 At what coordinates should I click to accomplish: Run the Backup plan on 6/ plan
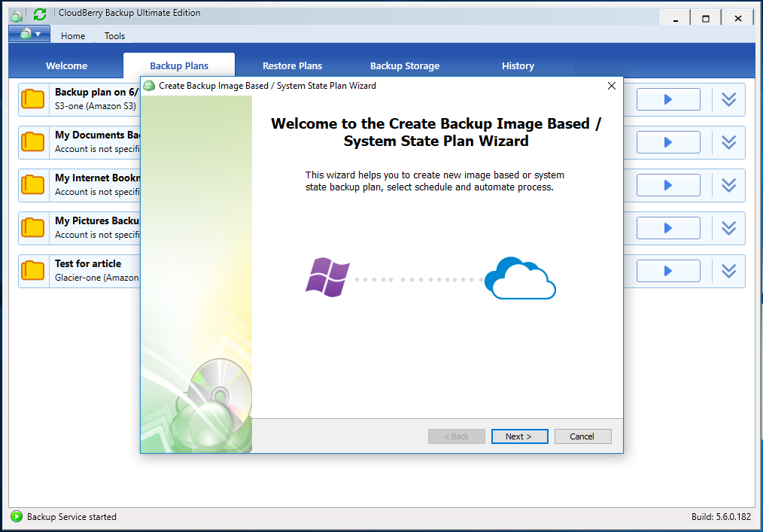point(669,99)
